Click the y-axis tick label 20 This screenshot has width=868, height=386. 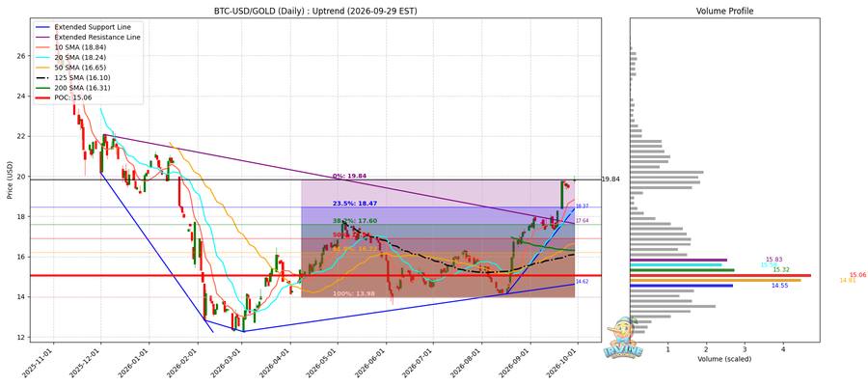[20, 177]
